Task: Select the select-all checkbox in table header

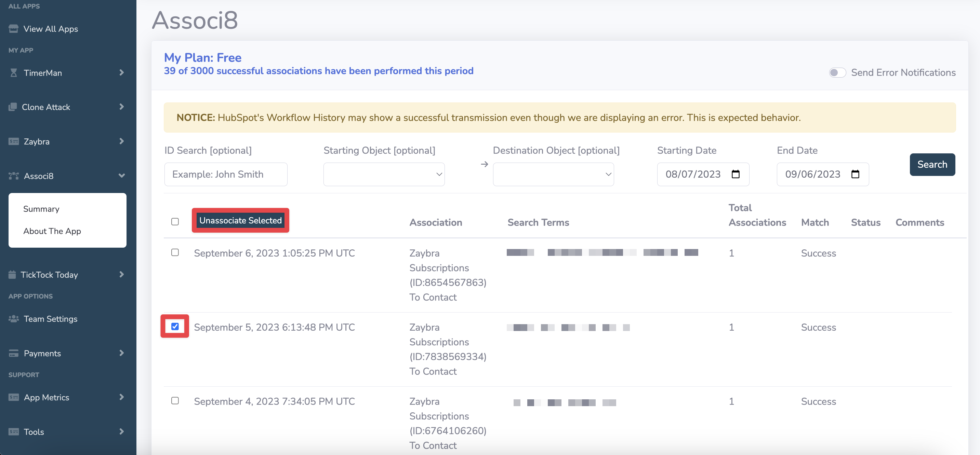Action: pos(175,221)
